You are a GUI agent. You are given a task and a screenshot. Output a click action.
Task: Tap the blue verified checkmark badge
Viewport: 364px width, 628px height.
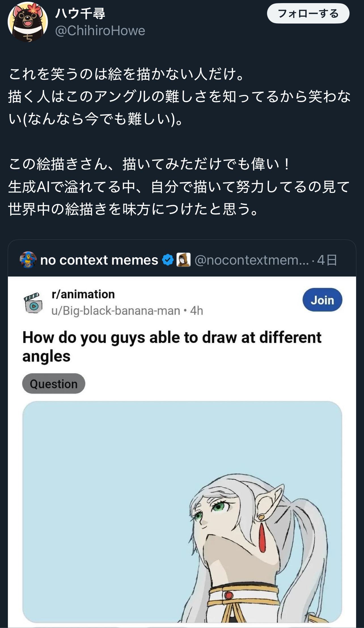(x=168, y=260)
